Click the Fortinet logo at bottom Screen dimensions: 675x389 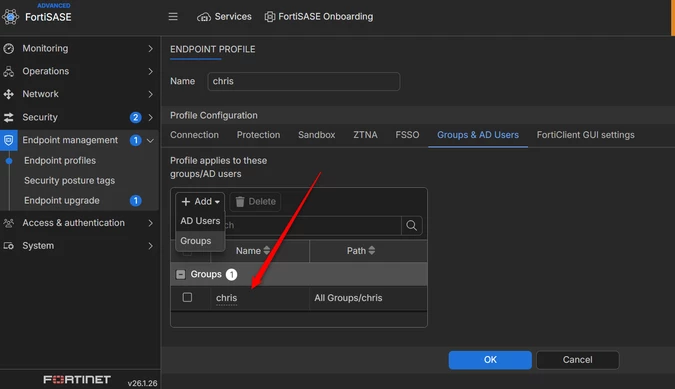(77, 380)
